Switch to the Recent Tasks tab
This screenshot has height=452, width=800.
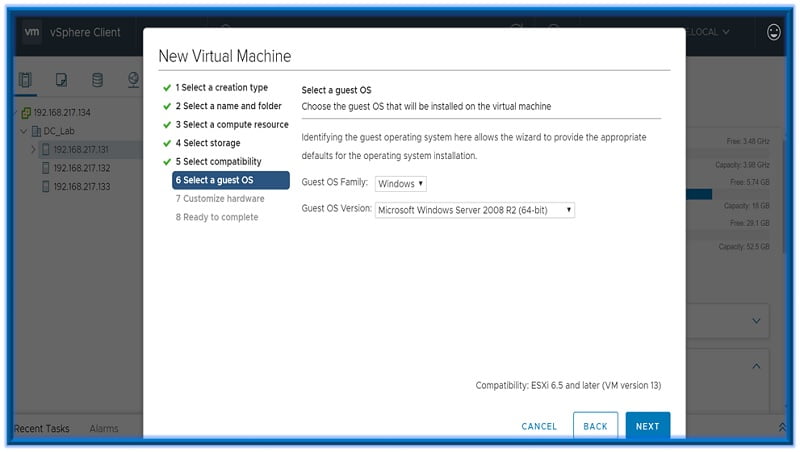click(x=42, y=429)
